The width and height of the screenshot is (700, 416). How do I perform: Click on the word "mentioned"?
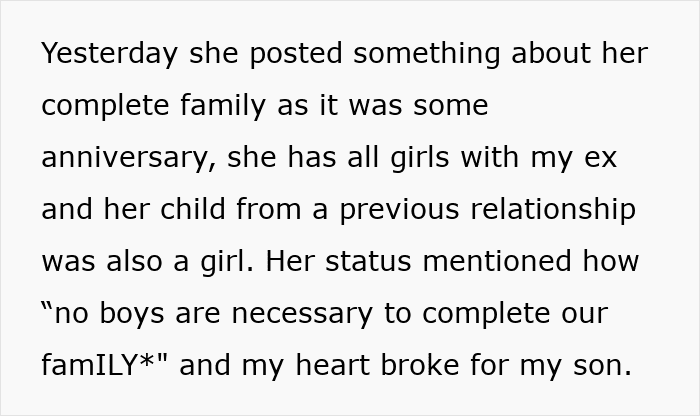[x=496, y=261]
